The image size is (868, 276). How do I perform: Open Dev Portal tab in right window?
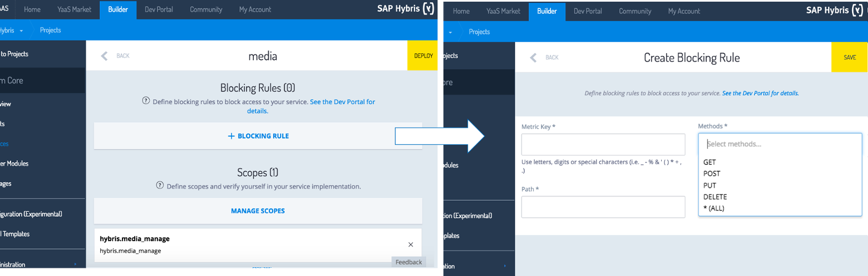(x=588, y=11)
